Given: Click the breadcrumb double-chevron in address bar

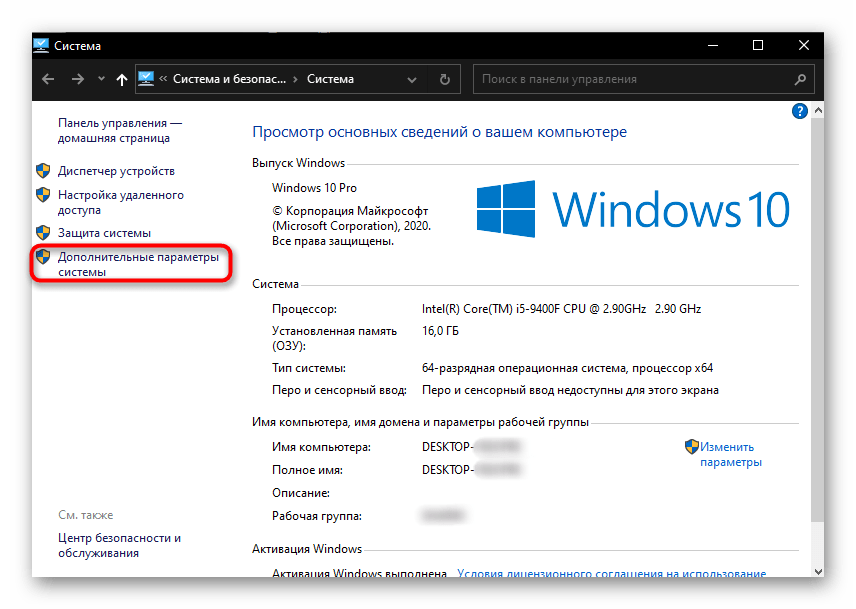Looking at the screenshot, I should (163, 79).
